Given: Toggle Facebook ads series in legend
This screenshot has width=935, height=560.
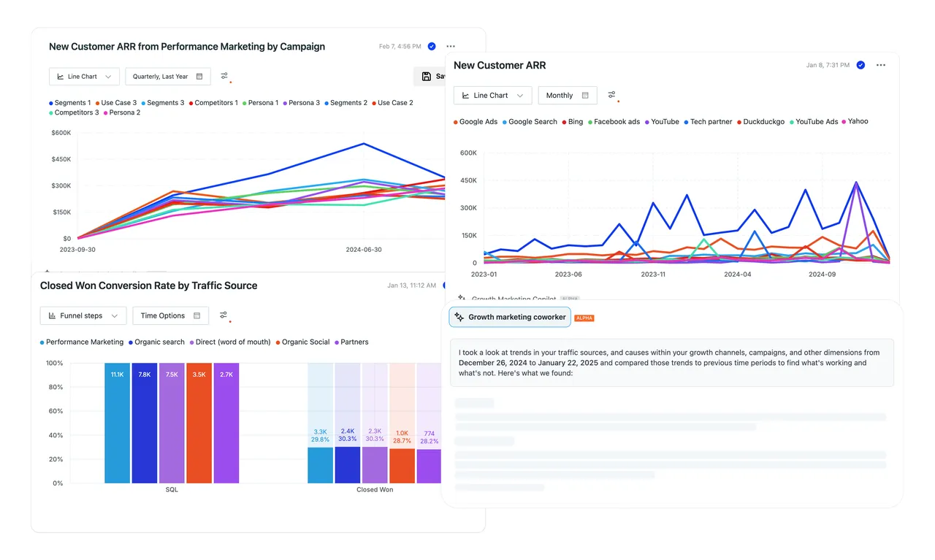Looking at the screenshot, I should 614,122.
